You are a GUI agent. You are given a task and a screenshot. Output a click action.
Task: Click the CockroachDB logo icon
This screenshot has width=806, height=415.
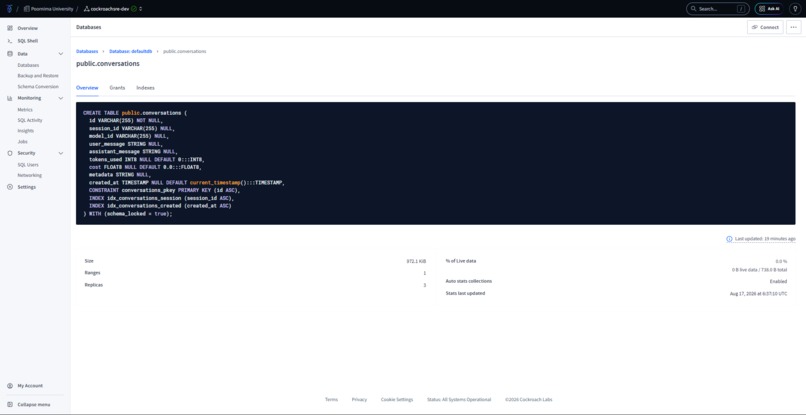point(10,9)
